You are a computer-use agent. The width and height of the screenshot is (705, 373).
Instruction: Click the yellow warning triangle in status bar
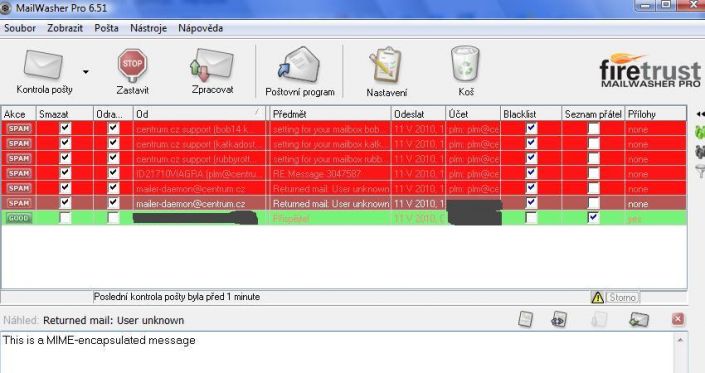coord(598,298)
